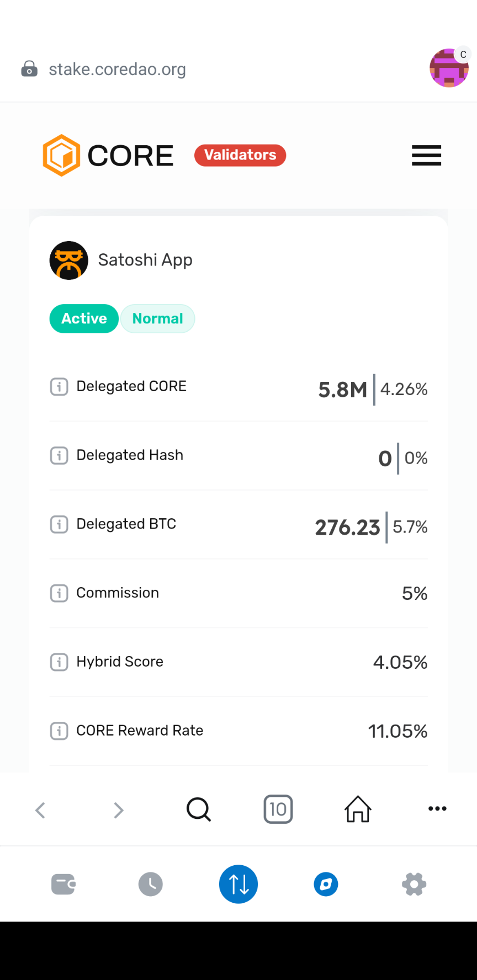This screenshot has height=980, width=477.
Task: Switch to the wallet tab
Action: pos(63,885)
